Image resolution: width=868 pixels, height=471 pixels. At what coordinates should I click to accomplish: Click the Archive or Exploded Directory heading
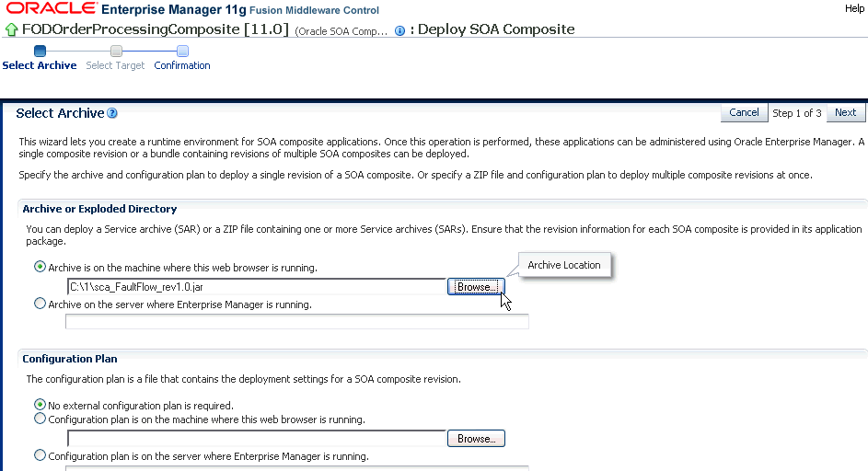click(99, 209)
